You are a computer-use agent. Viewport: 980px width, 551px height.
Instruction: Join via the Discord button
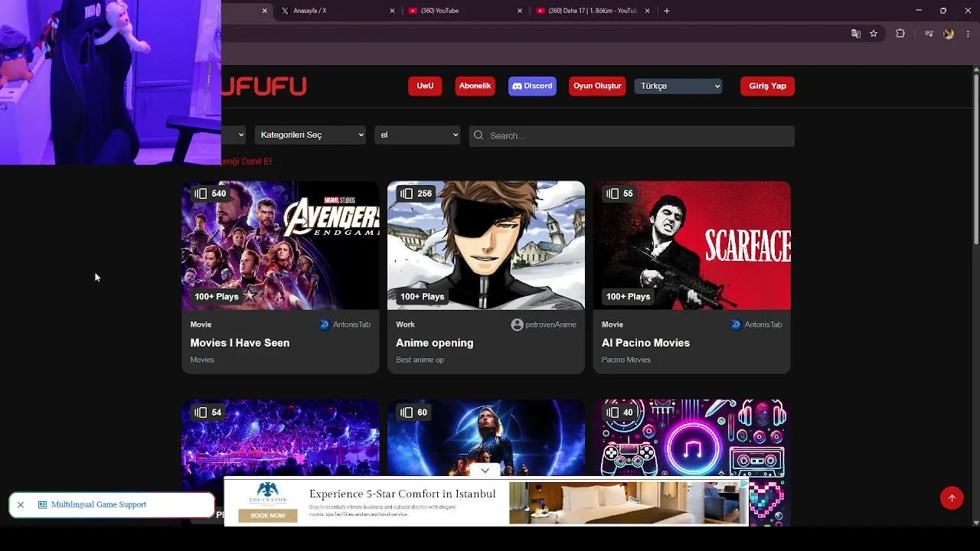tap(532, 86)
